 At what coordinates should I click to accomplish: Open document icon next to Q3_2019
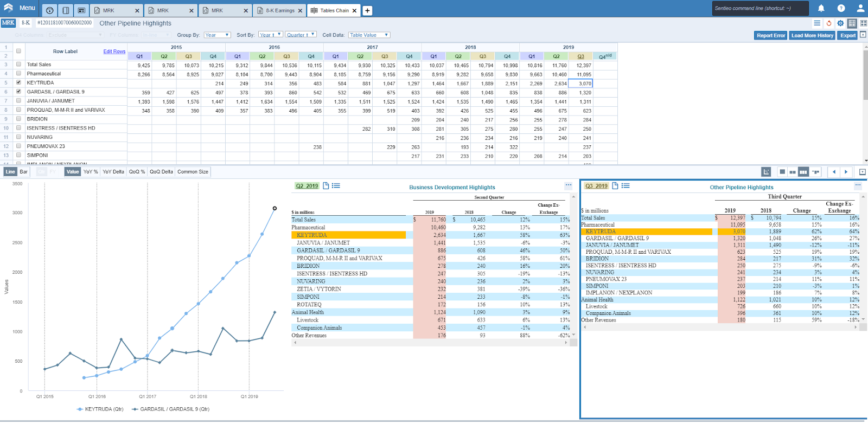point(615,185)
